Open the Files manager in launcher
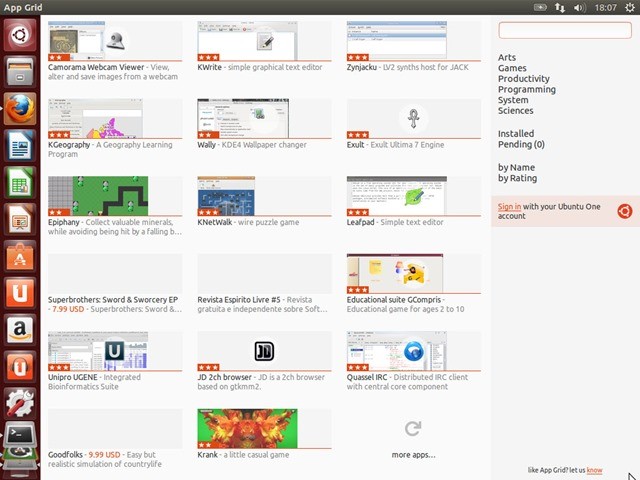This screenshot has width=640, height=480. point(20,71)
